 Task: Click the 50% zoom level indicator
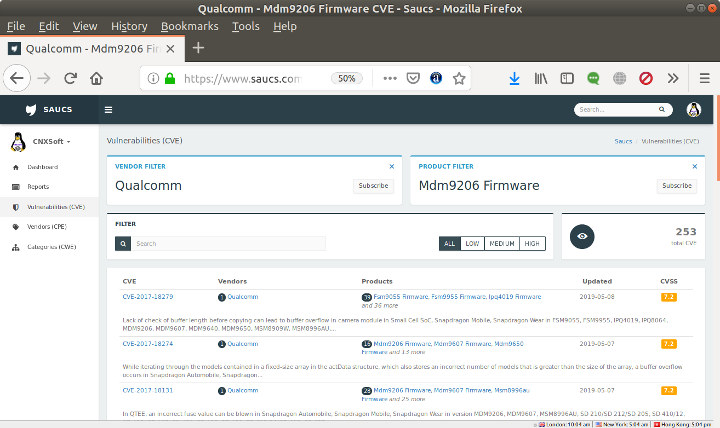[x=347, y=79]
